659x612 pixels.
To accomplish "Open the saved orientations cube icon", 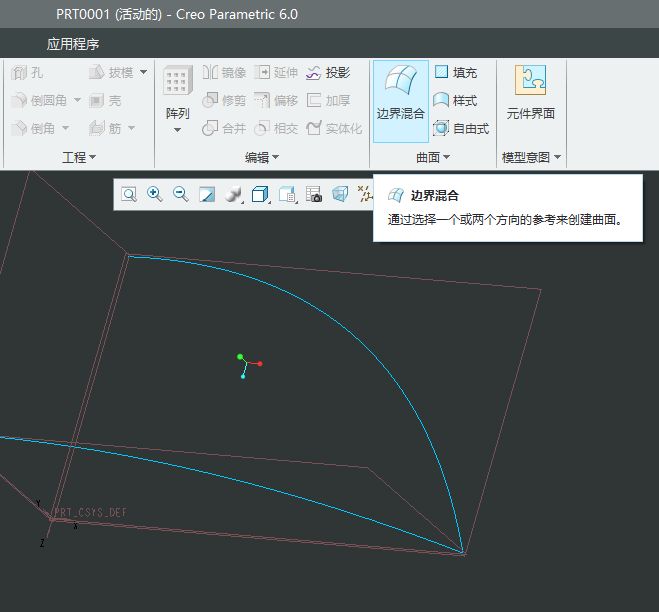I will (x=260, y=195).
